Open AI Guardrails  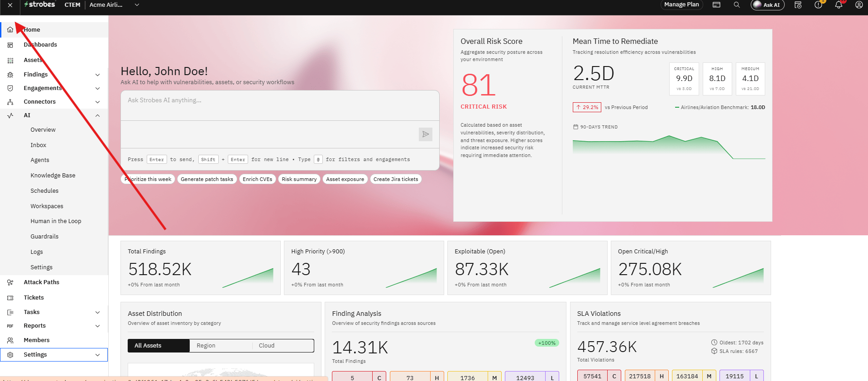point(44,237)
